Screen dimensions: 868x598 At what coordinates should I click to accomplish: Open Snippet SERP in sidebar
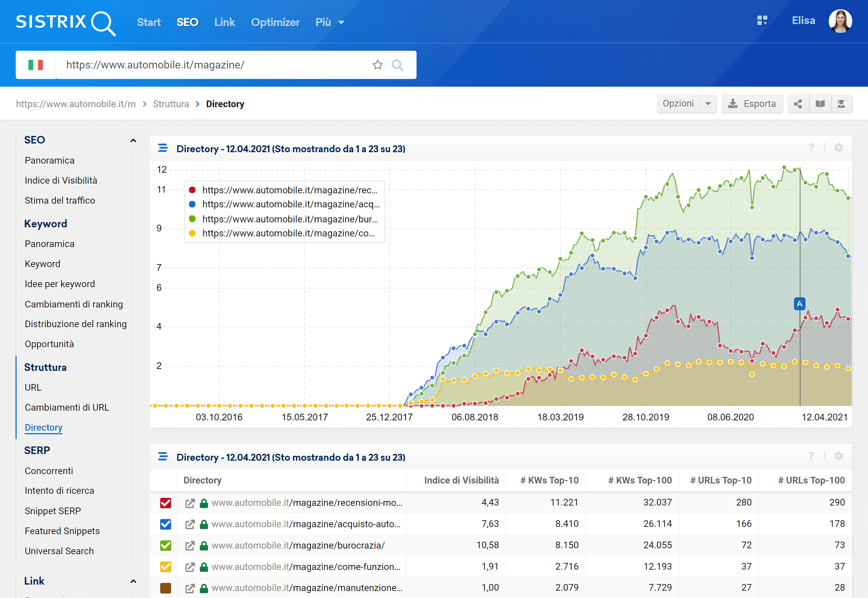coord(53,511)
